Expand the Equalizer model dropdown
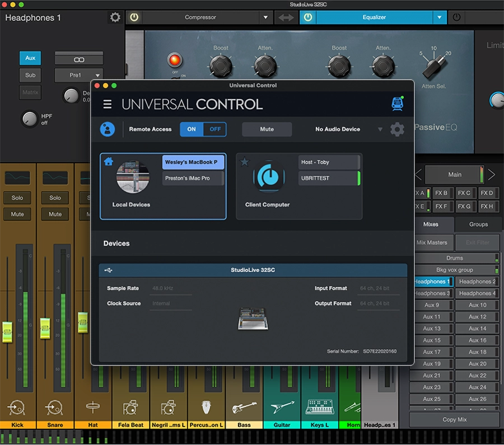Viewport: 504px width, 445px height. click(440, 17)
